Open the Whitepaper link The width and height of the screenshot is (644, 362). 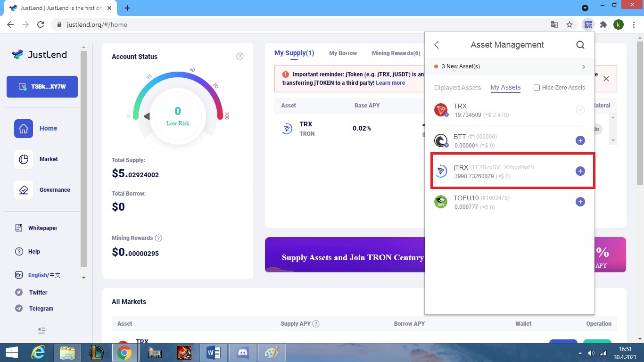(x=42, y=228)
